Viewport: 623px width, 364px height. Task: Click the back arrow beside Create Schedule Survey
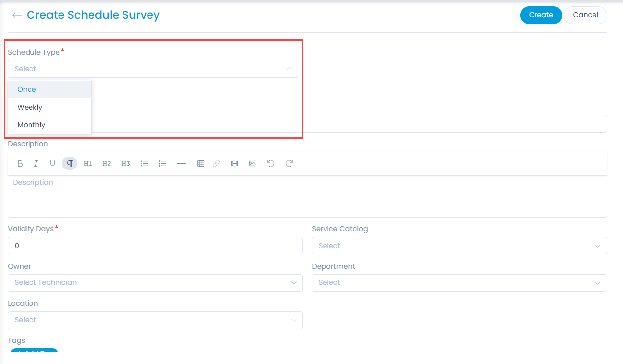click(x=17, y=15)
